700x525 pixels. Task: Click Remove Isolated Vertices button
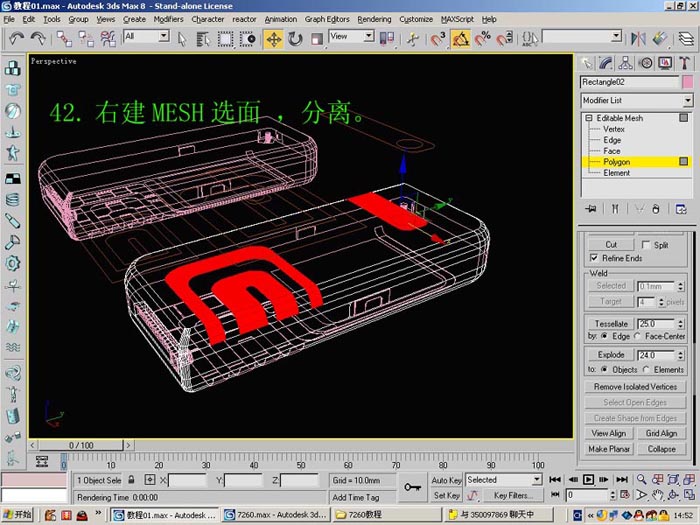coord(635,387)
